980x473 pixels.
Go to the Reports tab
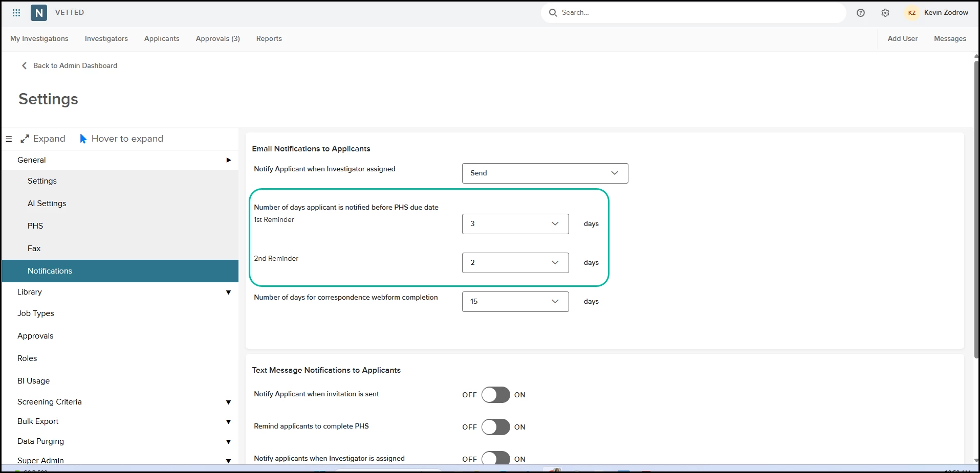pyautogui.click(x=269, y=39)
